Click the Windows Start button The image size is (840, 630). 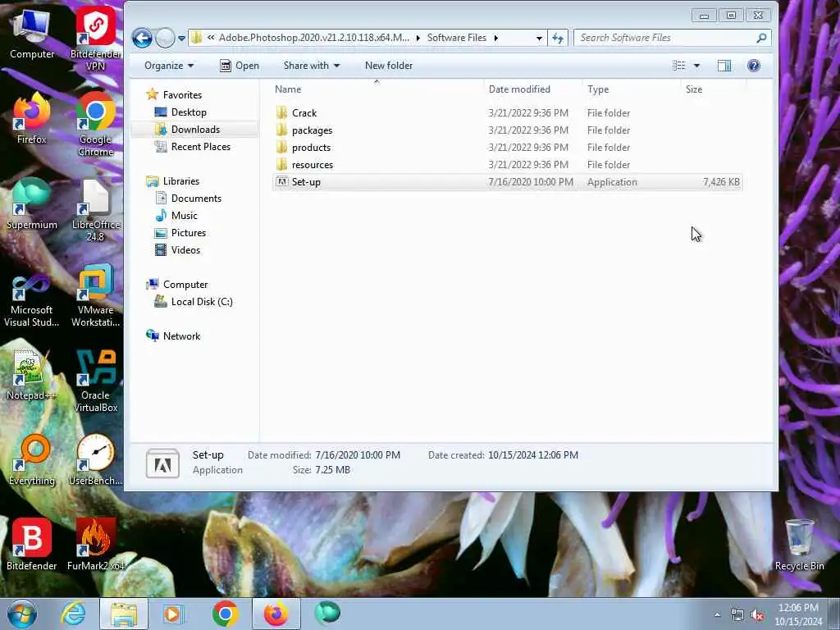[22, 614]
